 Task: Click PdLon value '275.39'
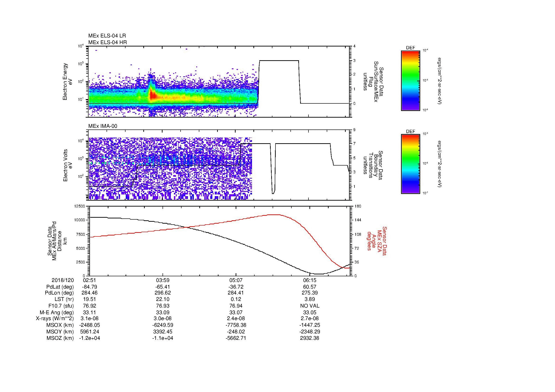(310, 293)
